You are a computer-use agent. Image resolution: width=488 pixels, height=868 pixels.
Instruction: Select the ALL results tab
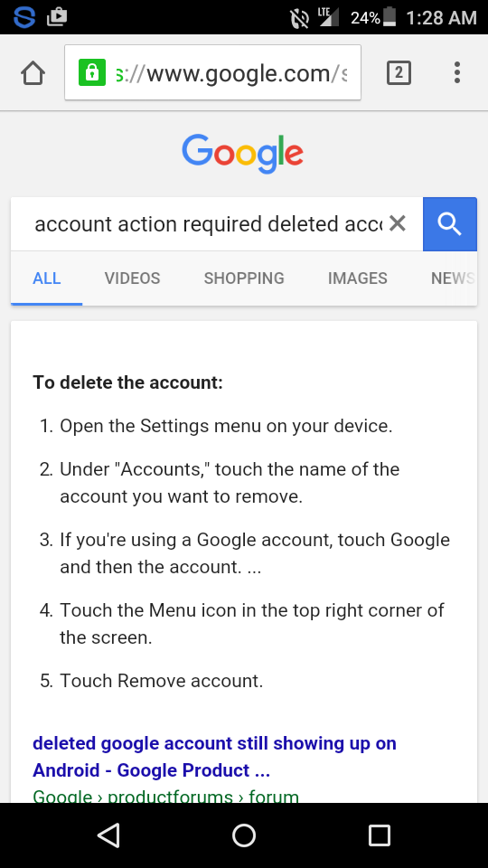click(x=46, y=278)
